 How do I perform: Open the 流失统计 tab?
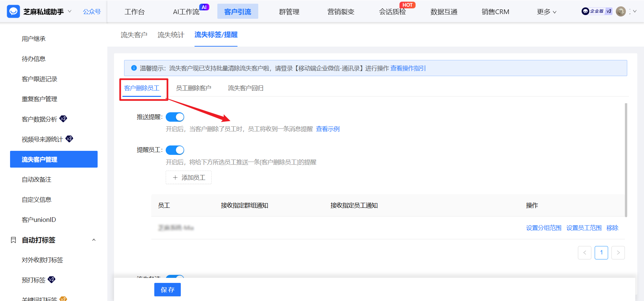171,35
